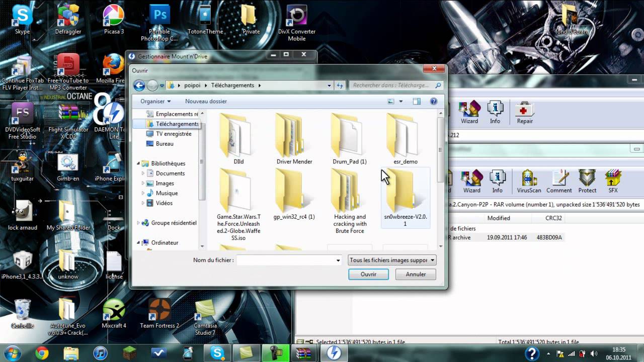This screenshot has width=644, height=362.
Task: Launch Picasa 3 from desktop
Action: click(114, 19)
